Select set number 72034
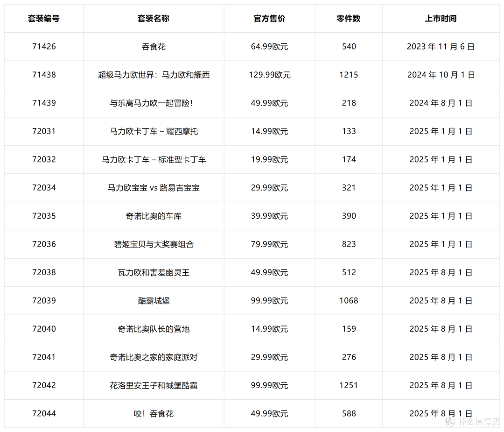 [44, 188]
